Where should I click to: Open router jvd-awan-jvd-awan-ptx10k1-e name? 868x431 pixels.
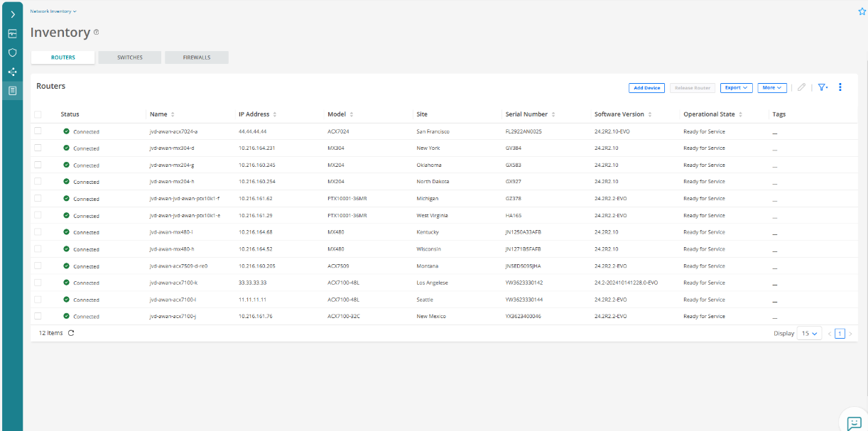pos(185,215)
